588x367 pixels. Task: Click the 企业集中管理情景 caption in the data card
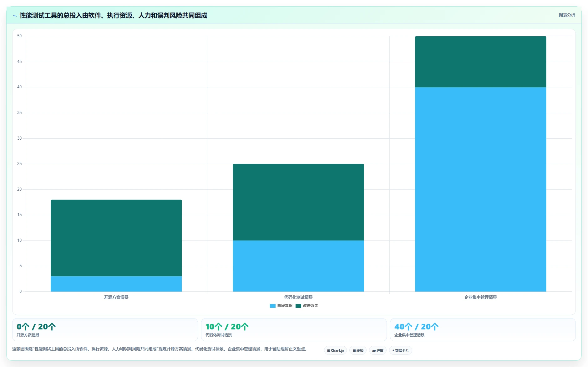click(x=409, y=335)
